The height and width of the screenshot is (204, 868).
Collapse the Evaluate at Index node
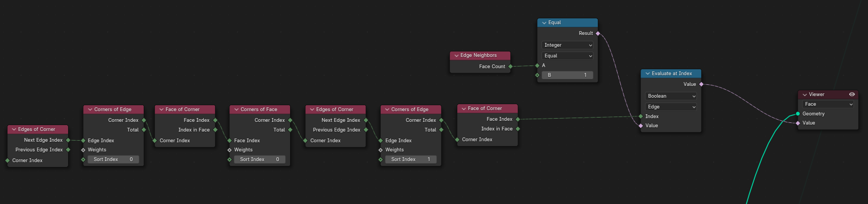point(648,74)
